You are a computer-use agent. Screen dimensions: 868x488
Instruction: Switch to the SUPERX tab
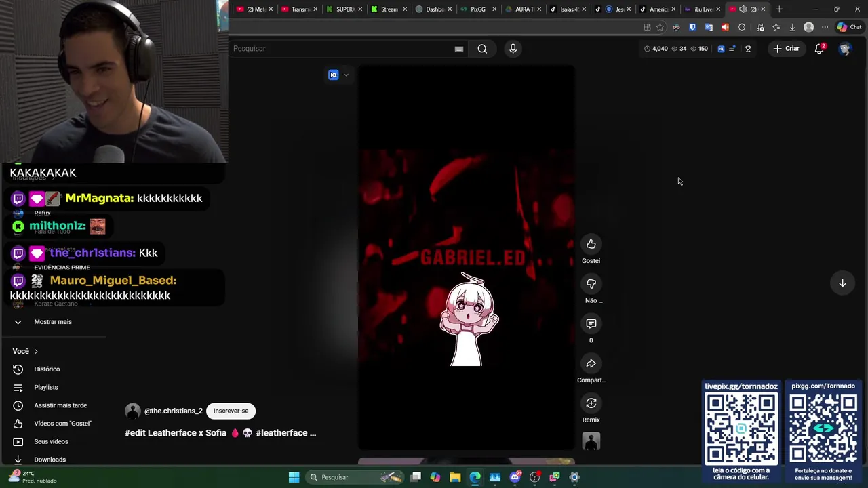point(344,9)
